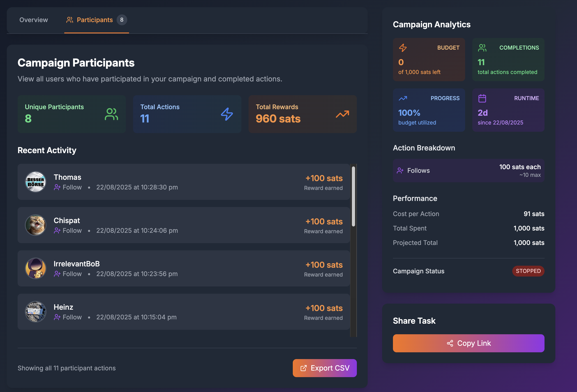Open Thomas's Besser Börse avatar
This screenshot has height=392, width=577.
[x=35, y=182]
